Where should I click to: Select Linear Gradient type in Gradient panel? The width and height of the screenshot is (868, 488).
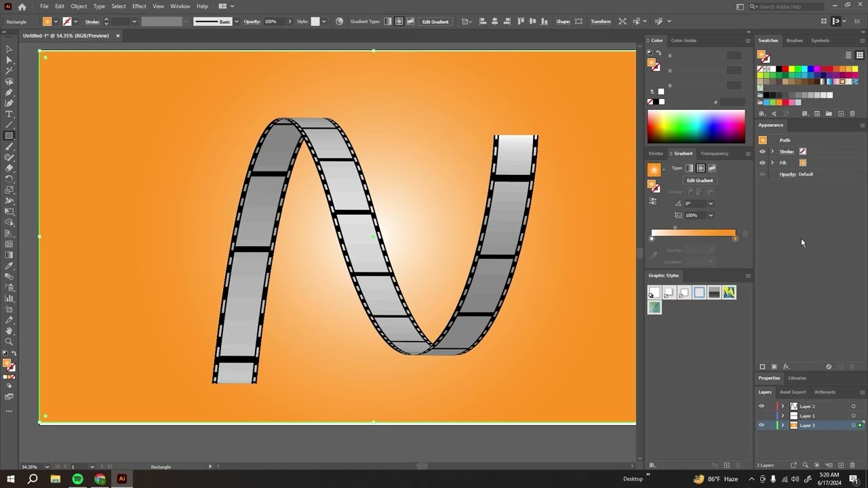[690, 168]
